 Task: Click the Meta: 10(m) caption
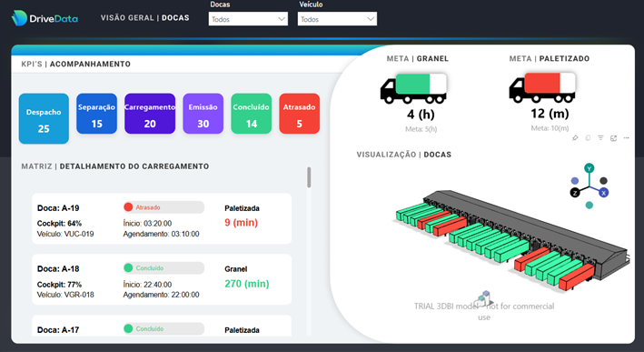coord(550,128)
